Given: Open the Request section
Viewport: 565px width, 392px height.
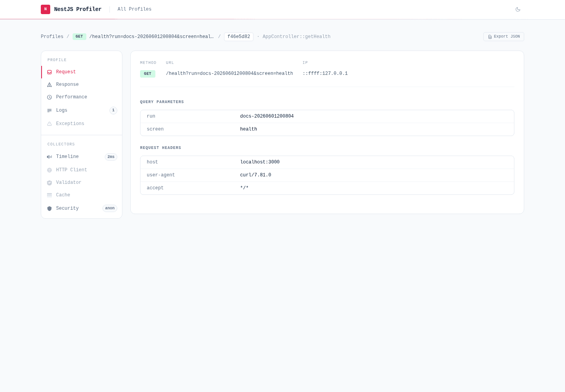Looking at the screenshot, I should 82,72.
